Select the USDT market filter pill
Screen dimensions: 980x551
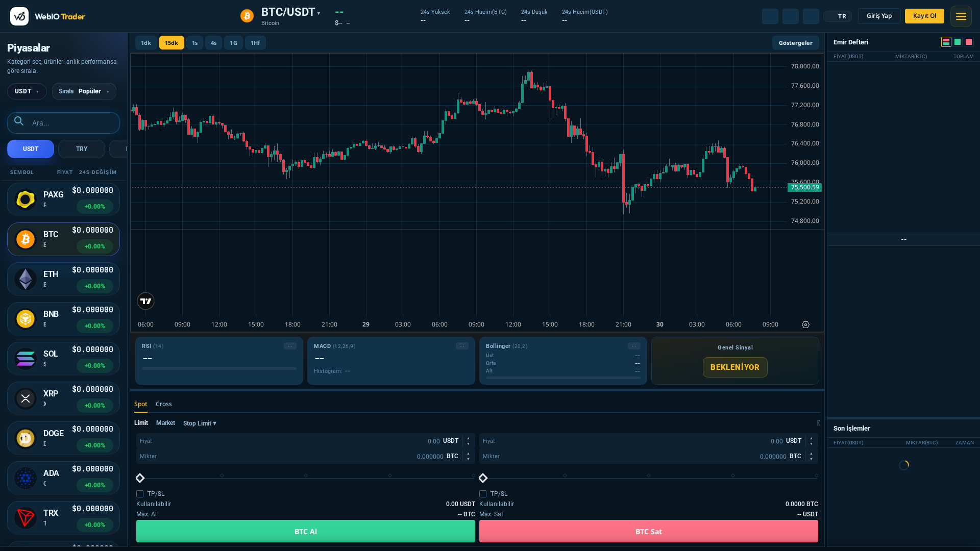point(31,149)
